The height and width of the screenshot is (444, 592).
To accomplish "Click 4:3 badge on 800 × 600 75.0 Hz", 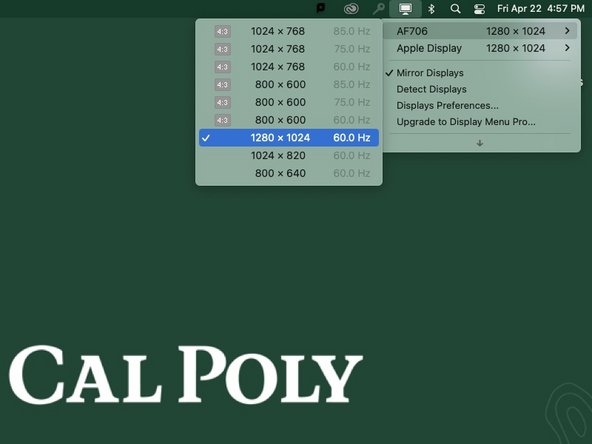I will (222, 102).
